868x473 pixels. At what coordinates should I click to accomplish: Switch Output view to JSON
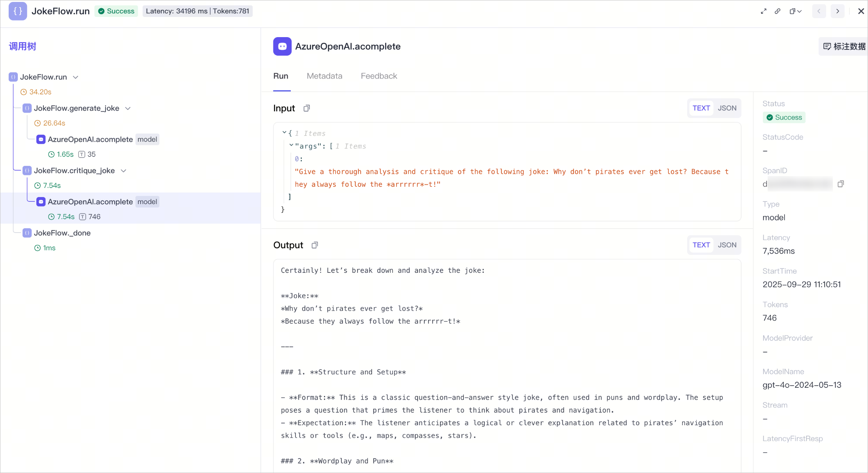point(727,245)
